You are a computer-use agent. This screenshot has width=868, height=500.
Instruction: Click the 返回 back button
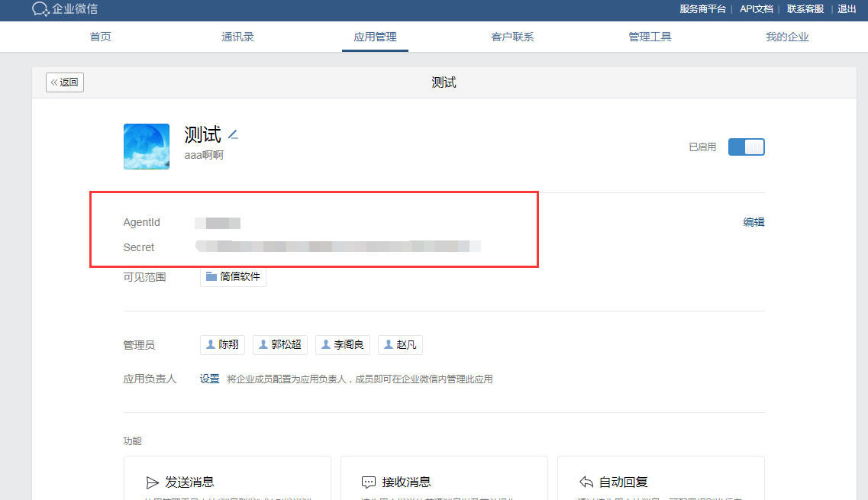coord(65,82)
